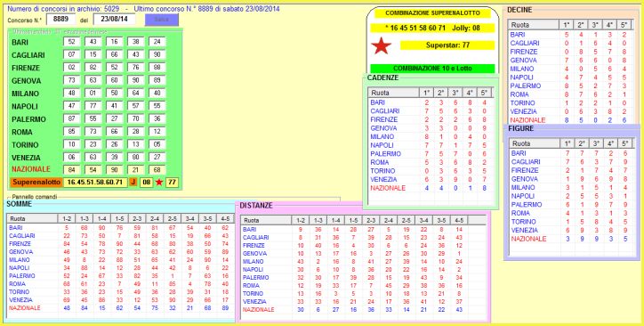Screen dimensions: 644x326
Task: Select NAZIONALE row in CADENZE table
Action: 430,188
